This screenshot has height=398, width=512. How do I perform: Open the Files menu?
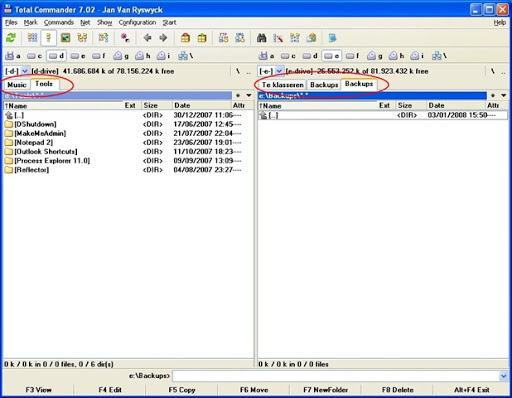pyautogui.click(x=11, y=22)
